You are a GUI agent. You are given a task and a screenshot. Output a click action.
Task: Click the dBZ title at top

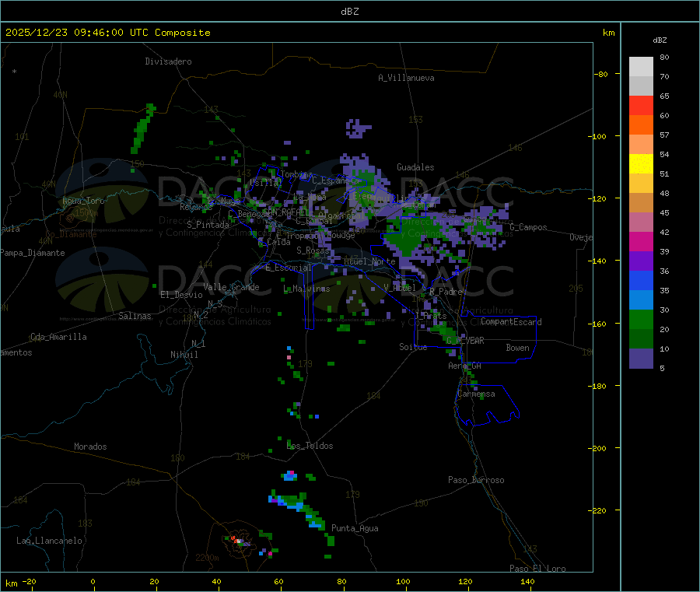(x=349, y=12)
